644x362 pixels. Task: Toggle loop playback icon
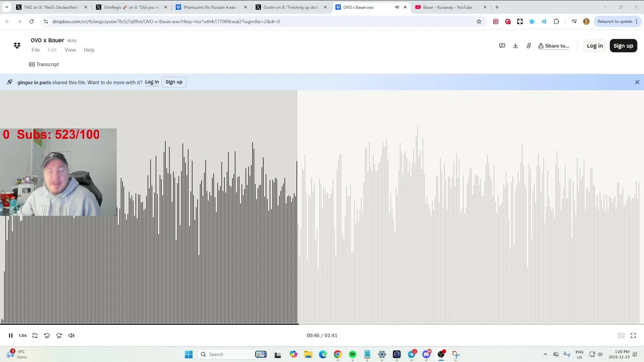[35, 335]
